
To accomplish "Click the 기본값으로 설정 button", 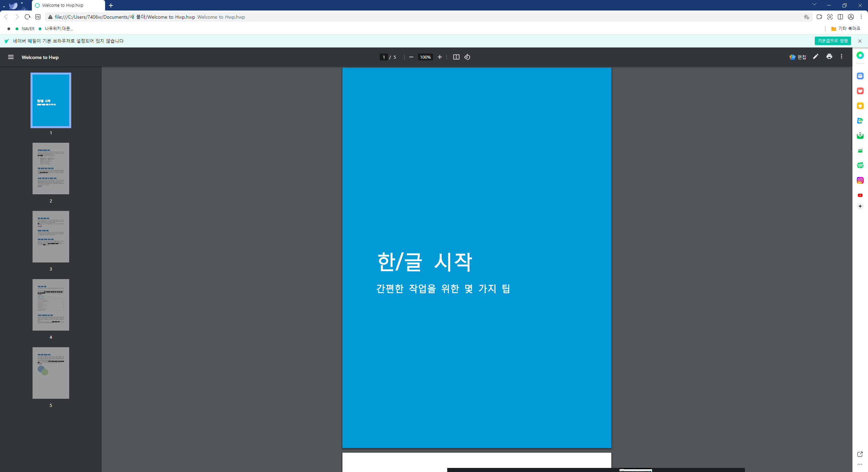I will click(833, 41).
